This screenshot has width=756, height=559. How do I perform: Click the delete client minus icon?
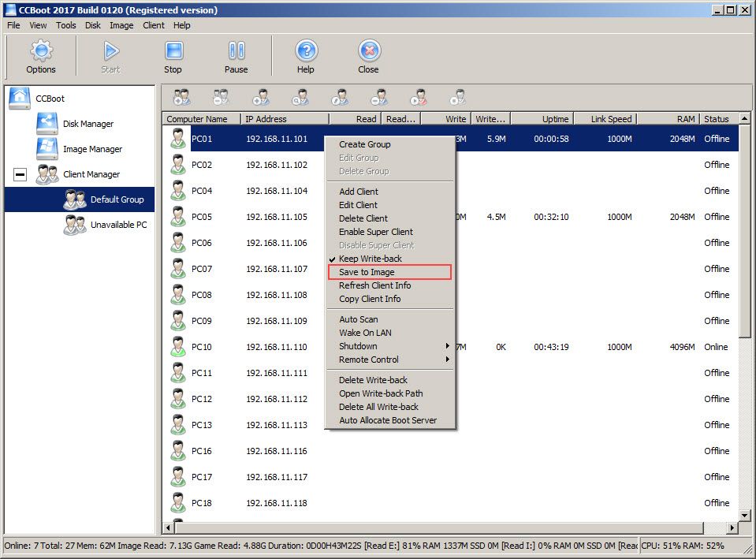coord(379,97)
